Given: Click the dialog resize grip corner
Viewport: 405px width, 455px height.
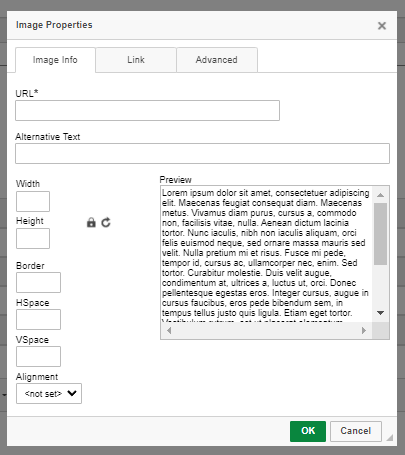Looking at the screenshot, I should pos(389,437).
